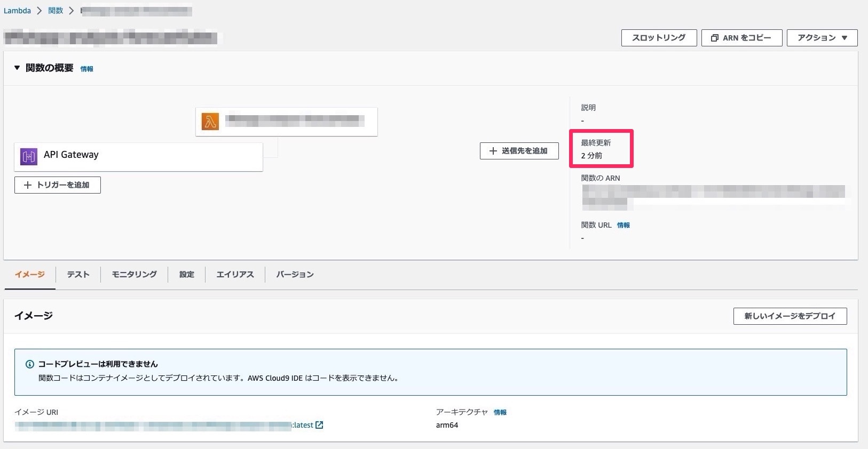Click the copy icon on ARN button
The height and width of the screenshot is (449, 868).
click(x=715, y=38)
